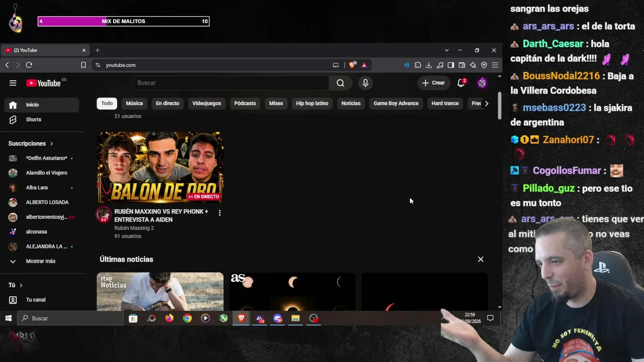Open the Windows notification center icon
The height and width of the screenshot is (362, 644).
coord(490,318)
